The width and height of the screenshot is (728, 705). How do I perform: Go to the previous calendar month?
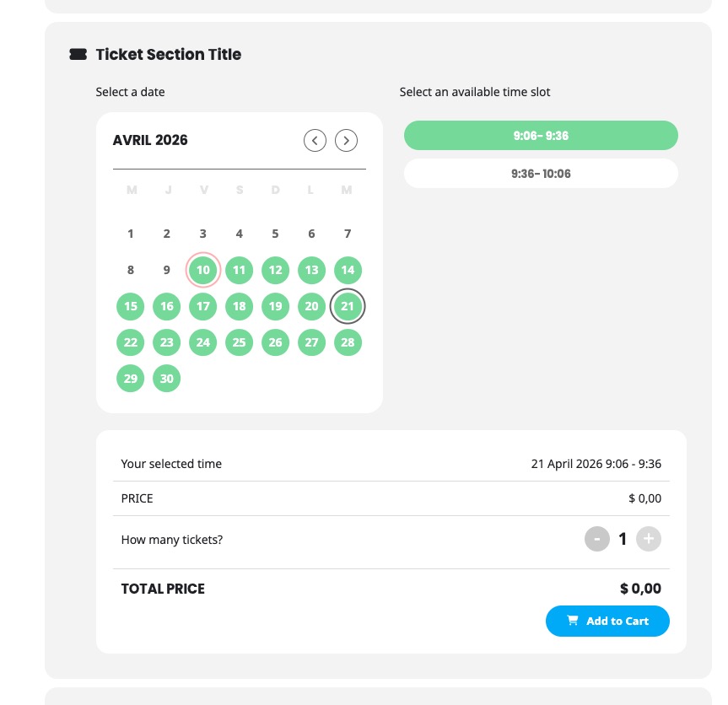315,140
